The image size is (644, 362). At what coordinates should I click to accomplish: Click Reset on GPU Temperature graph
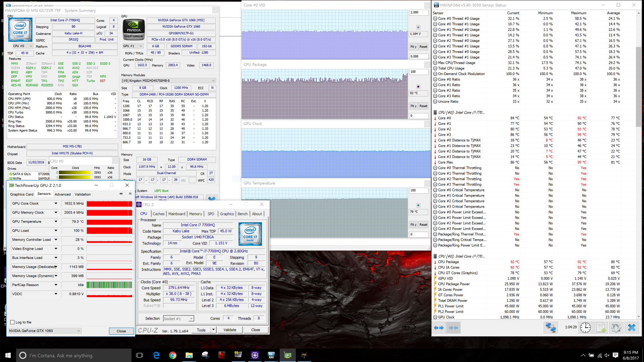coord(423,225)
